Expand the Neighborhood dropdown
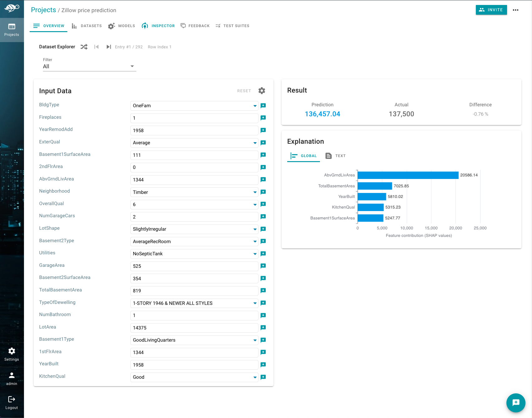The height and width of the screenshot is (418, 532). (255, 192)
